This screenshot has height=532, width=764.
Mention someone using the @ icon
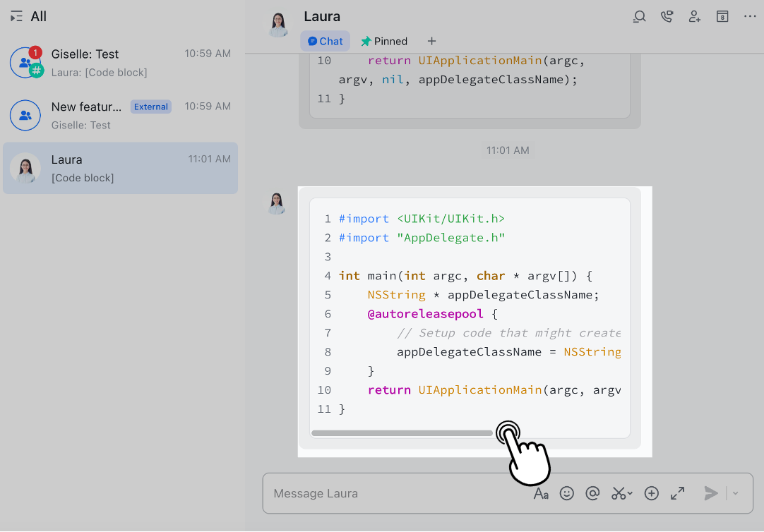(592, 493)
